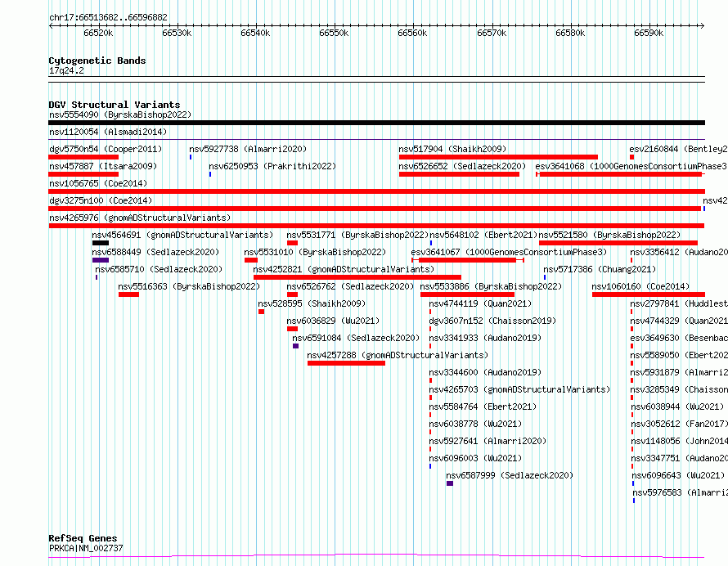Click nsv6591084 (Sedlazeck2020) label
The width and height of the screenshot is (728, 566).
click(356, 338)
